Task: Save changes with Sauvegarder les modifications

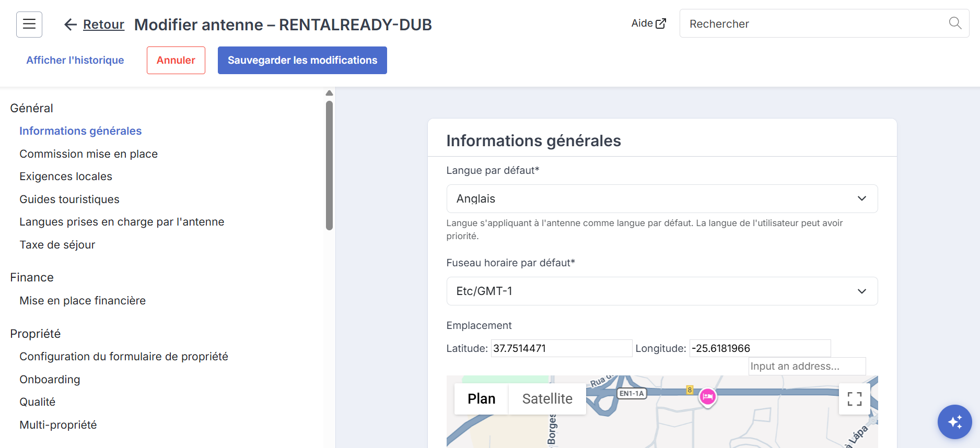Action: (x=302, y=60)
